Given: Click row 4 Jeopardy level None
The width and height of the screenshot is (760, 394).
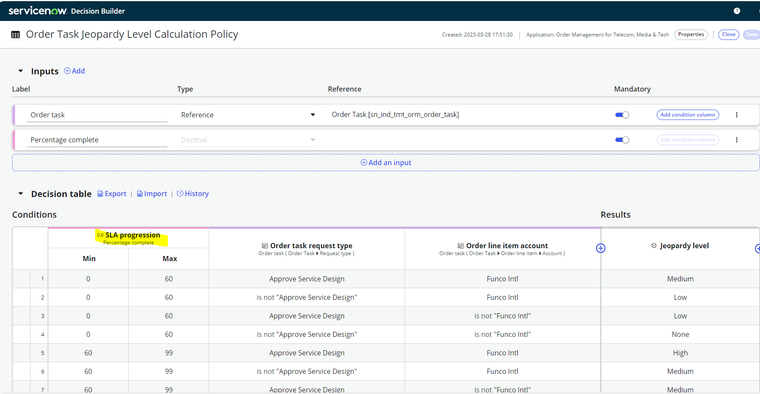Looking at the screenshot, I should point(680,334).
